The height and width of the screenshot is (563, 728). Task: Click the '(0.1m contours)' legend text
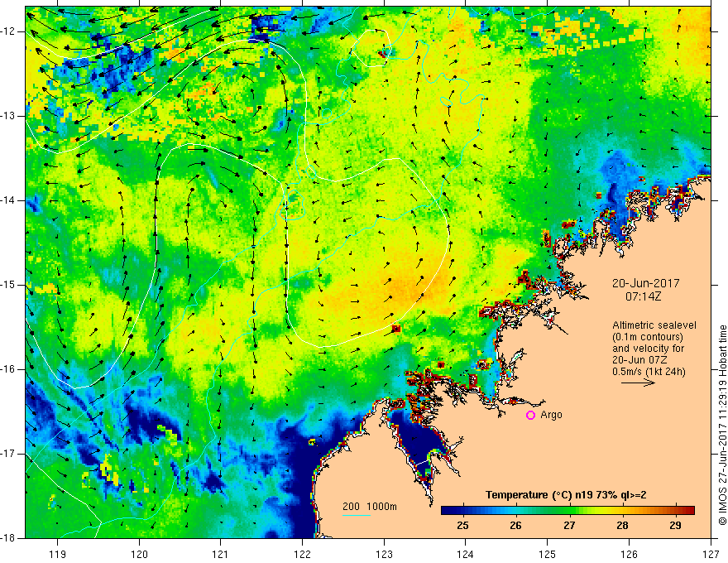coord(648,337)
